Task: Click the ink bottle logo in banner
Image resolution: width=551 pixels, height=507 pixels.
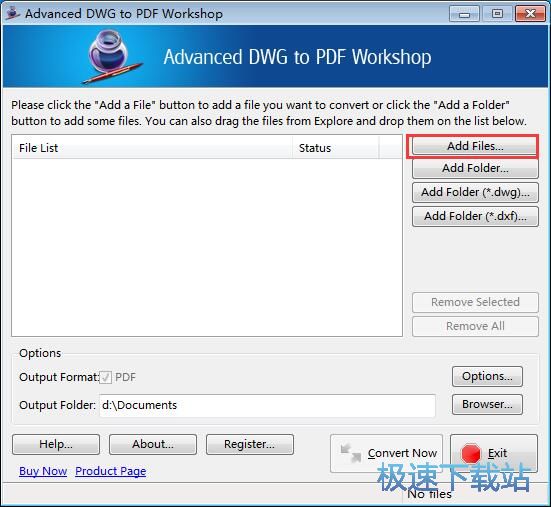Action: tap(111, 56)
